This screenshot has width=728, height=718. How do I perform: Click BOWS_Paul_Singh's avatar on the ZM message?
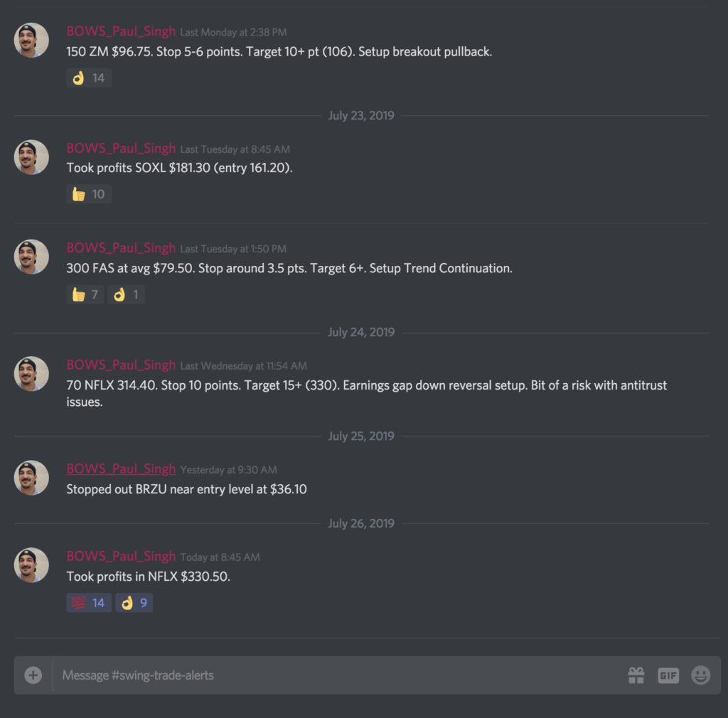(x=31, y=40)
